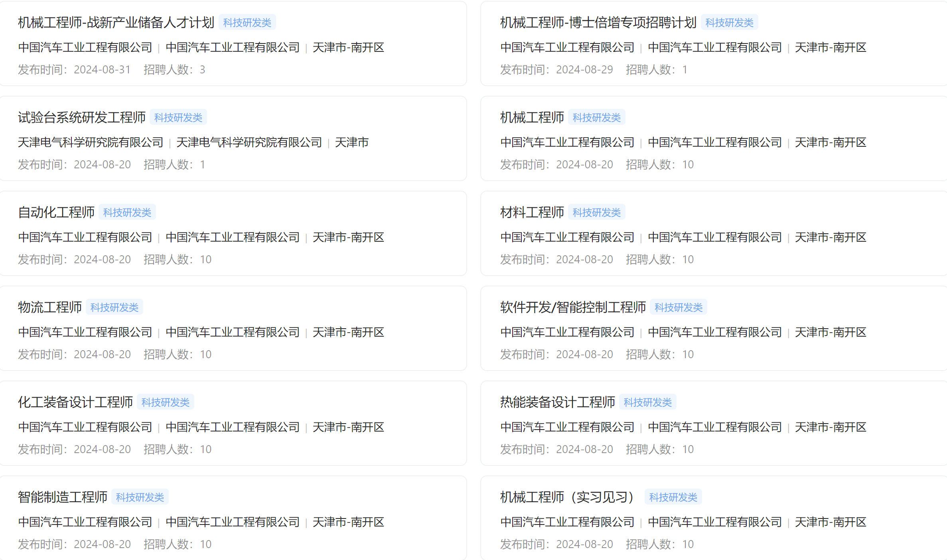The width and height of the screenshot is (947, 560).
Task: Open 软件开发/智能控制工程师 job title
Action: 573,308
